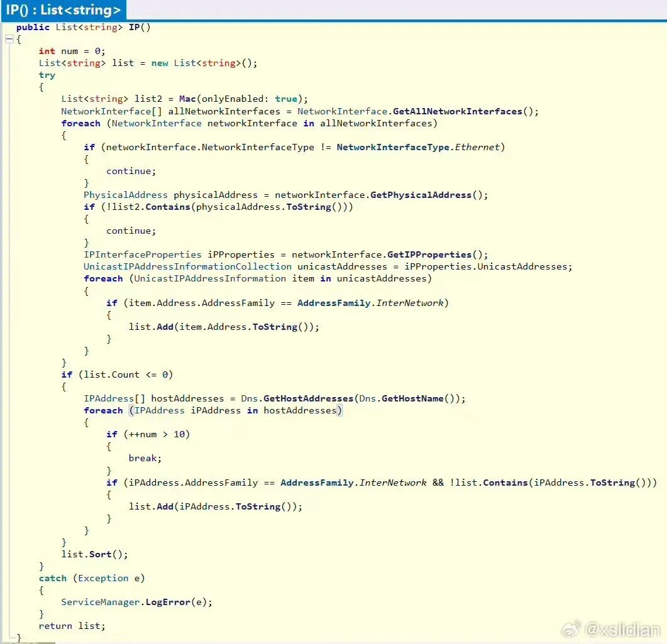
Task: Click the ServiceManager class name
Action: tap(101, 602)
